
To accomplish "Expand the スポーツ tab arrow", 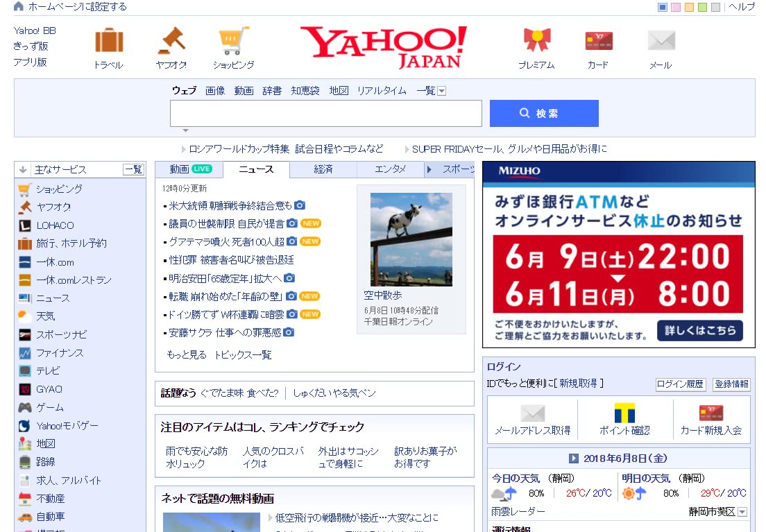I will (x=428, y=169).
